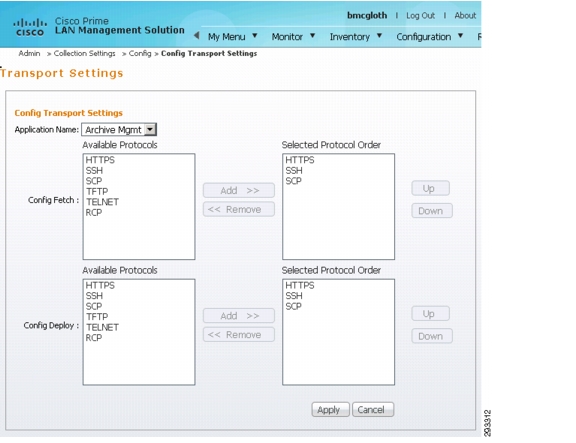Image resolution: width=576 pixels, height=443 pixels.
Task: Open the About link
Action: (x=465, y=15)
